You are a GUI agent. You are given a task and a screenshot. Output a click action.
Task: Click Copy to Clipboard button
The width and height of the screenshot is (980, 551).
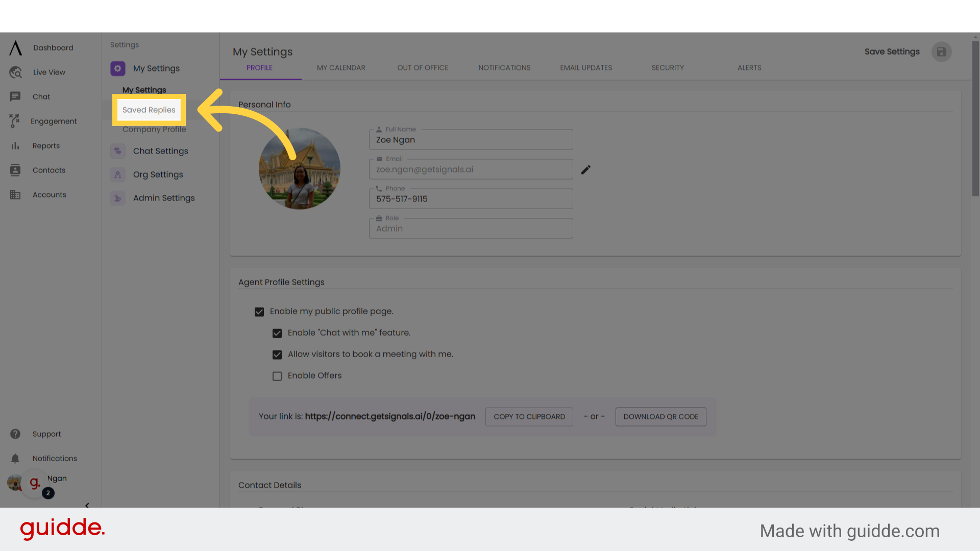tap(529, 417)
